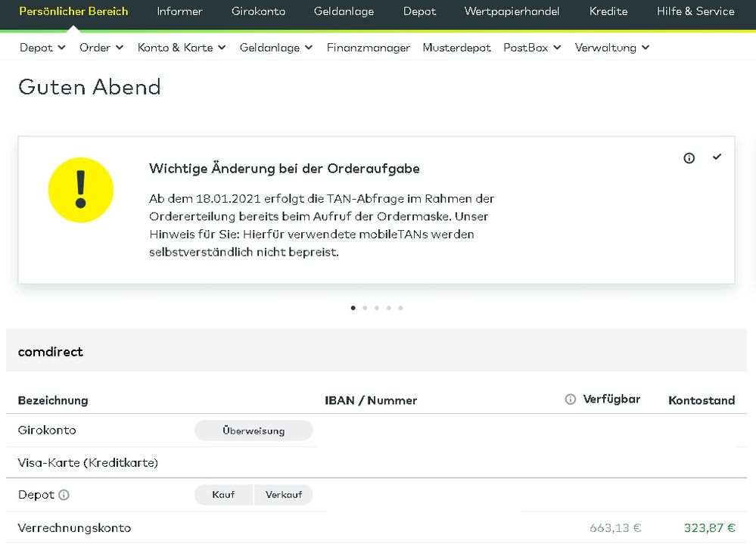Click the info icon beside Verfügbar
This screenshot has height=544, width=756.
(x=570, y=399)
